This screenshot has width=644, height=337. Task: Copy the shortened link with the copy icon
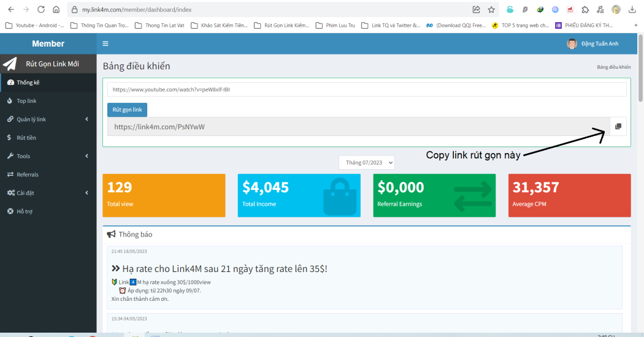click(x=618, y=126)
